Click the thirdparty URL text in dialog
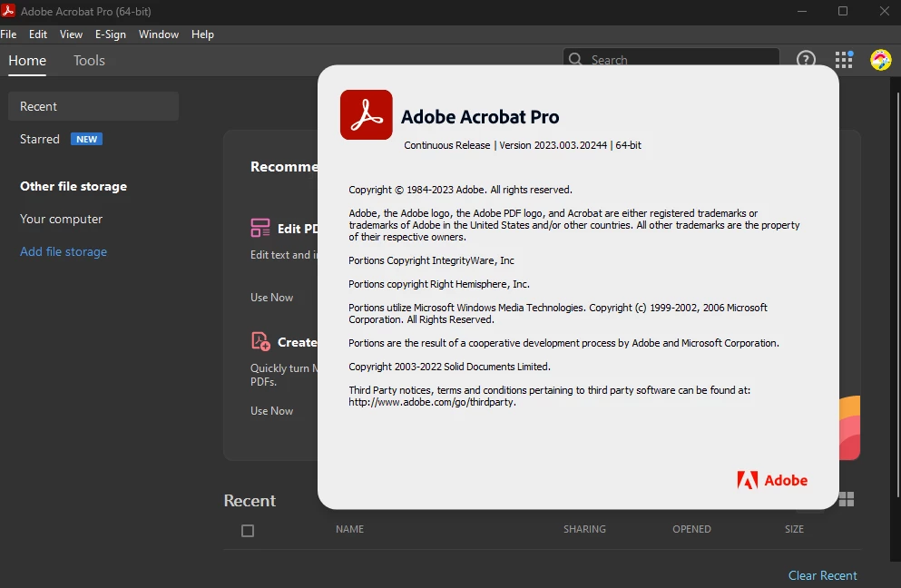 tap(432, 402)
